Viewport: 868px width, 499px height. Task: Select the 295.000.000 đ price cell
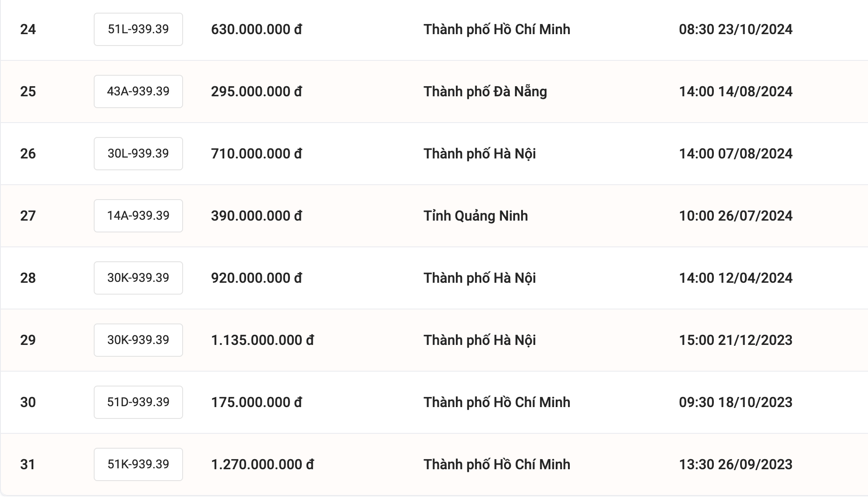256,91
